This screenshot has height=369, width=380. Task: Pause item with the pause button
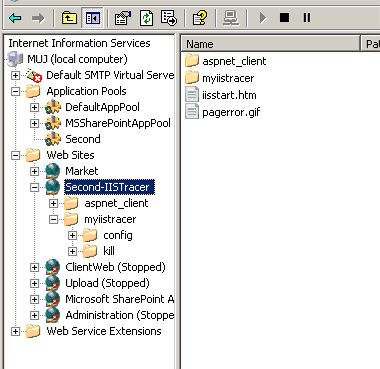pos(307,18)
